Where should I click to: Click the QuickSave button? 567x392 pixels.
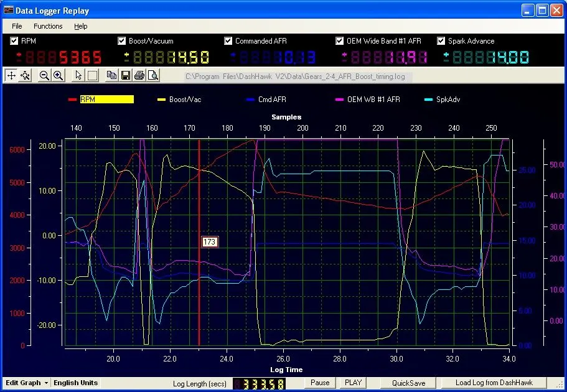click(409, 383)
